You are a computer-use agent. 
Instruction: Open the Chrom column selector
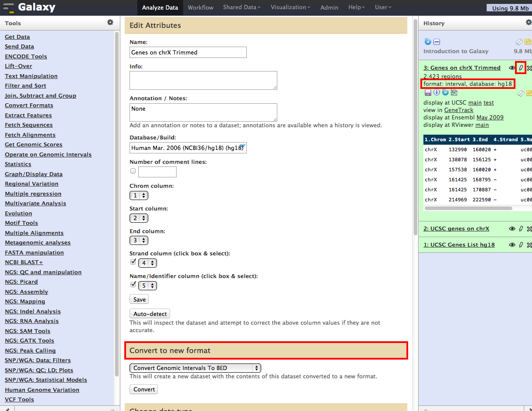139,195
